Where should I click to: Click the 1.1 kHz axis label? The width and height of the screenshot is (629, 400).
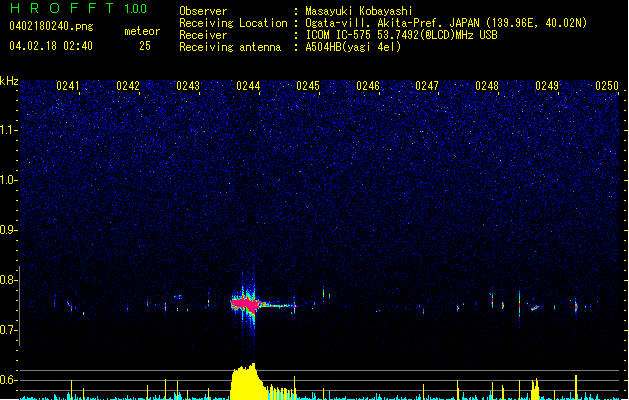click(x=8, y=130)
